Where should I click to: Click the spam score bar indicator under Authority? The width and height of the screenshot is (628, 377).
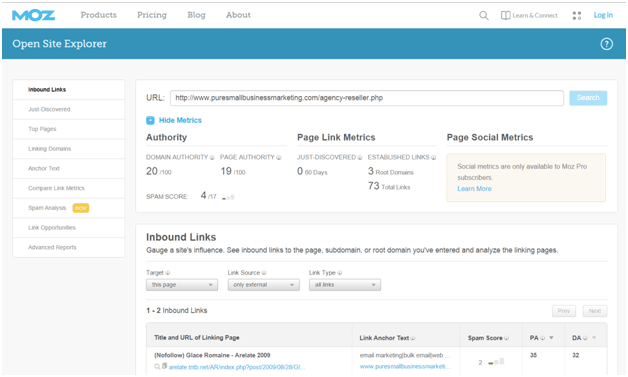tap(228, 197)
